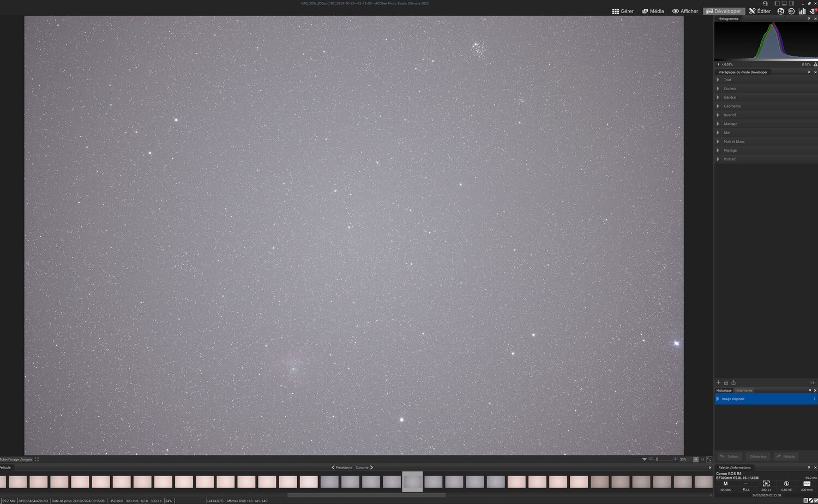
Task: Import presets icon
Action: click(x=726, y=382)
